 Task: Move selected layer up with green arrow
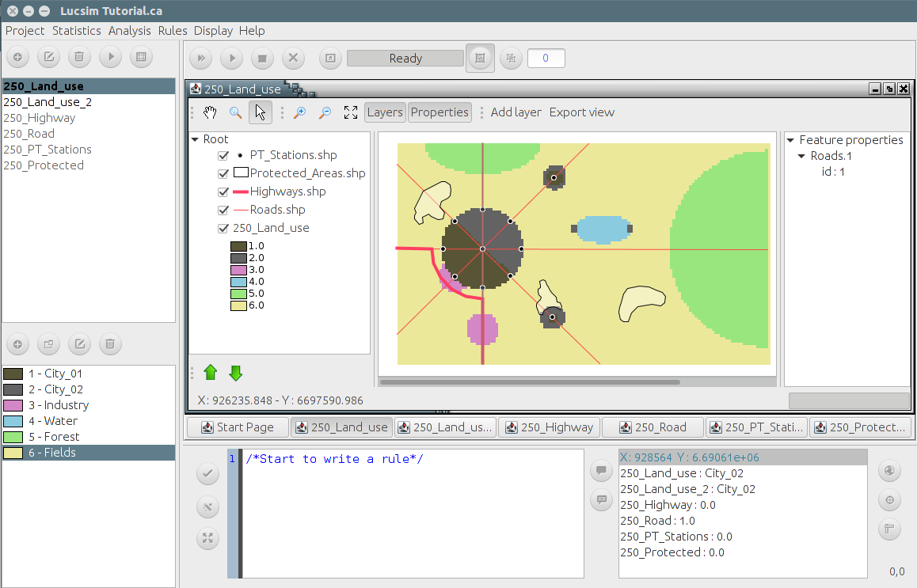tap(210, 372)
